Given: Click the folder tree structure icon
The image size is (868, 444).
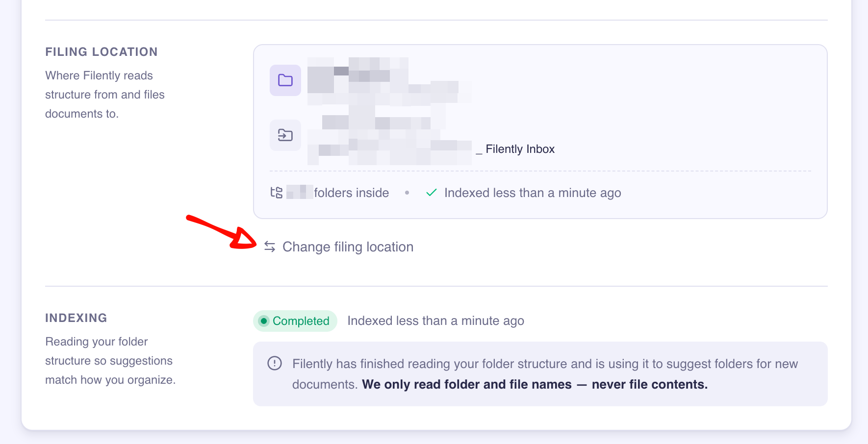Looking at the screenshot, I should (277, 193).
